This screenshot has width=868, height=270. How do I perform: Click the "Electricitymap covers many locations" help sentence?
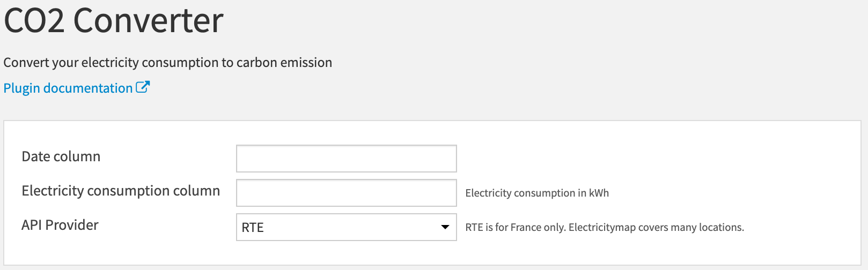[x=656, y=227]
